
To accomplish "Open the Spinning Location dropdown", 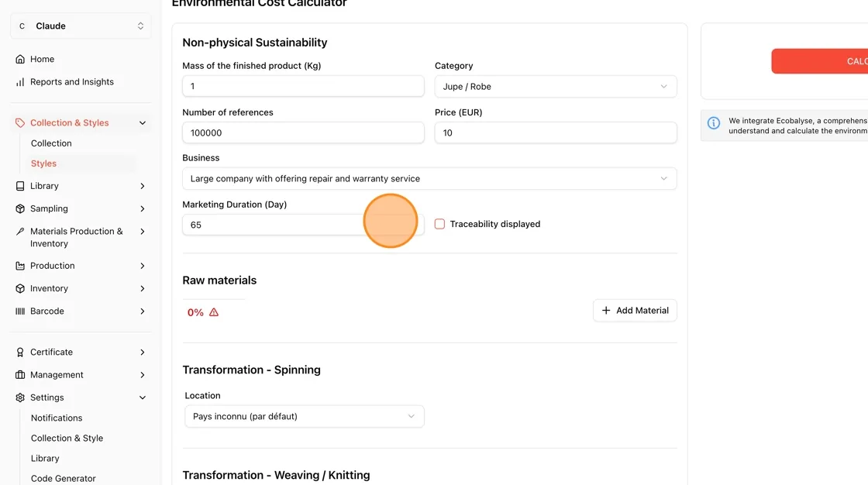I will (x=305, y=416).
